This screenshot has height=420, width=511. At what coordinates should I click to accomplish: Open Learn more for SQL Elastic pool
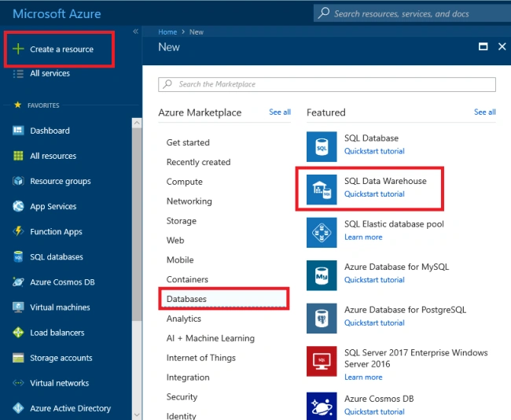tap(363, 237)
